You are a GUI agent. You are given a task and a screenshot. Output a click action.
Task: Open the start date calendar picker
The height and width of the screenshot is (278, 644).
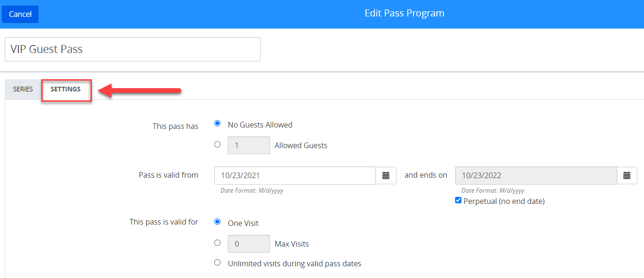(x=386, y=175)
